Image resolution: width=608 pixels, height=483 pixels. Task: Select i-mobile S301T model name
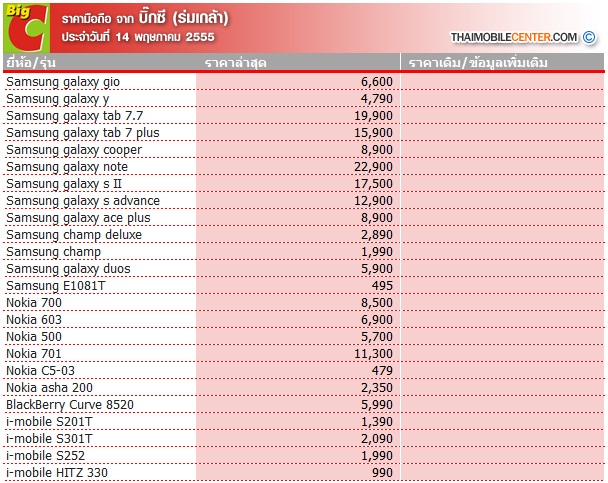49,439
